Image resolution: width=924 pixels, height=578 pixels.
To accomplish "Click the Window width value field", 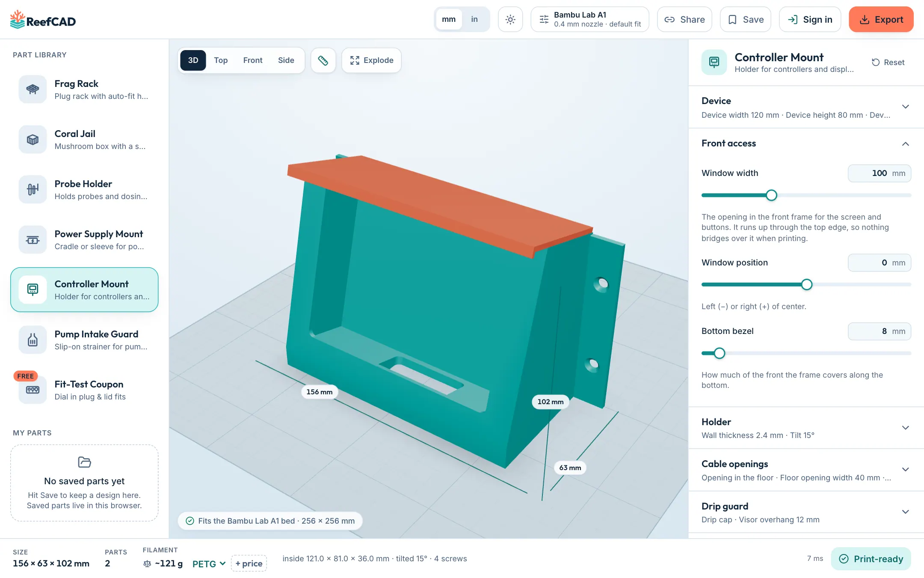I will click(x=880, y=173).
